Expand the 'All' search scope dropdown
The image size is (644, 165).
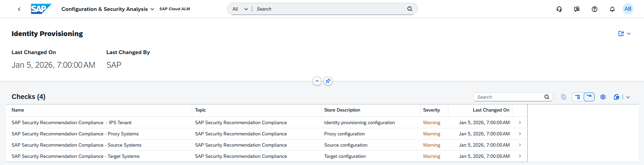pos(240,9)
